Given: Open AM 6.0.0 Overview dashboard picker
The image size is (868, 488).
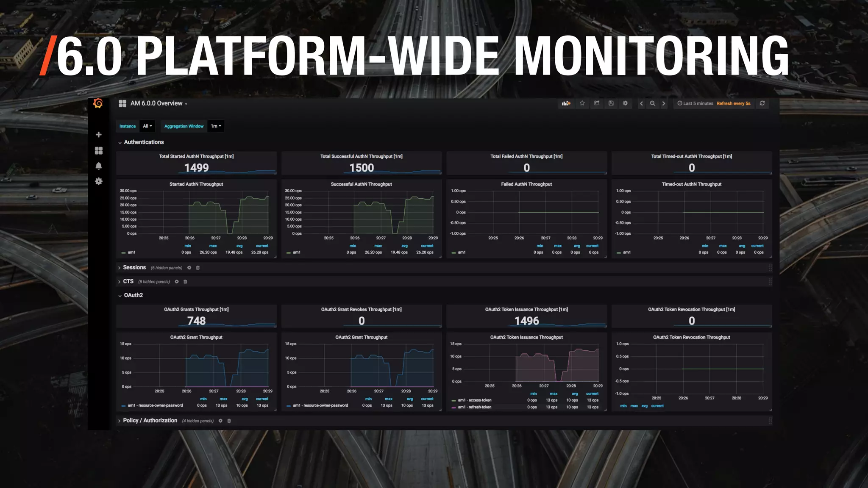Looking at the screenshot, I should 153,103.
